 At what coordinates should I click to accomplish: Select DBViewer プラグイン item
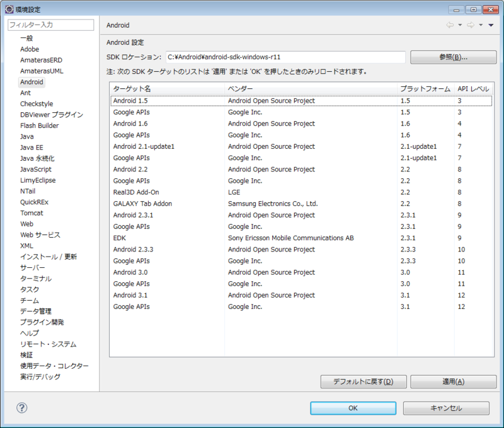[x=52, y=115]
